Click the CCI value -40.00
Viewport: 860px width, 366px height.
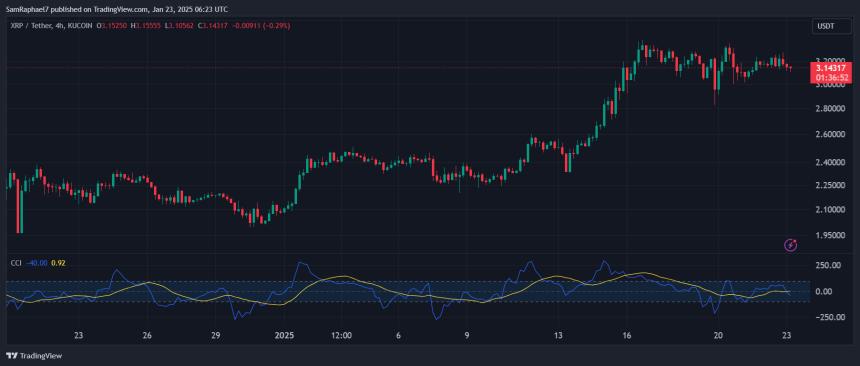click(36, 263)
